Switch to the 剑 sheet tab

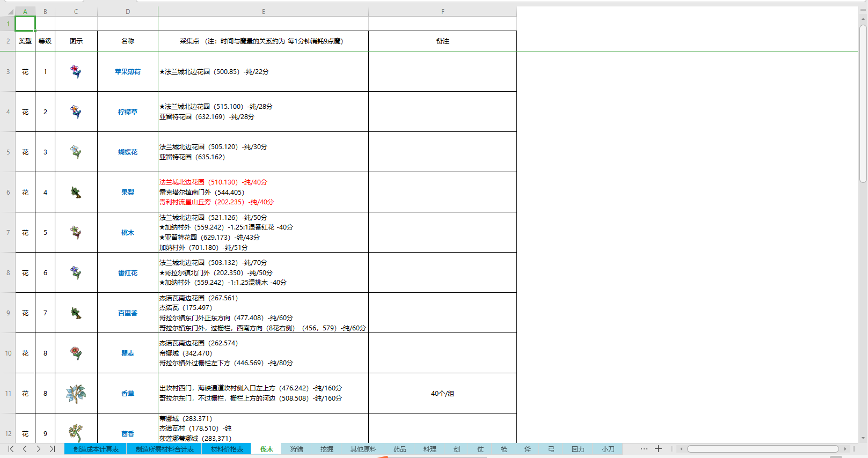pyautogui.click(x=456, y=449)
